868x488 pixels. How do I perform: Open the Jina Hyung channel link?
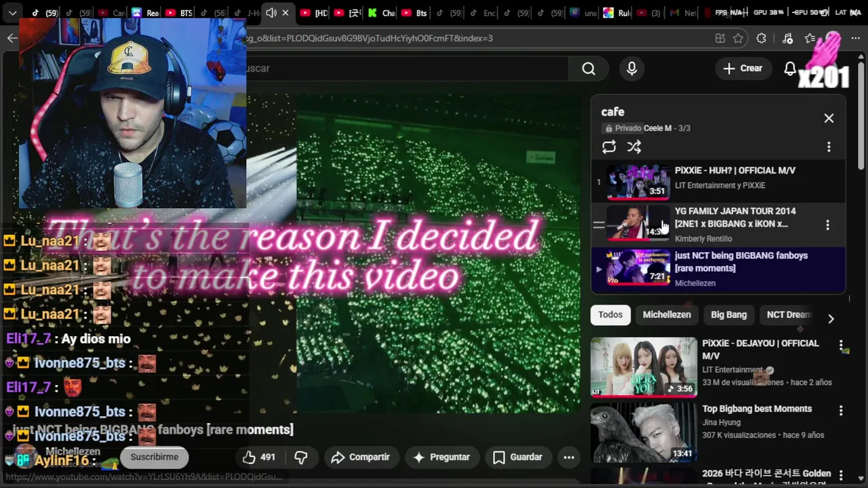[722, 422]
